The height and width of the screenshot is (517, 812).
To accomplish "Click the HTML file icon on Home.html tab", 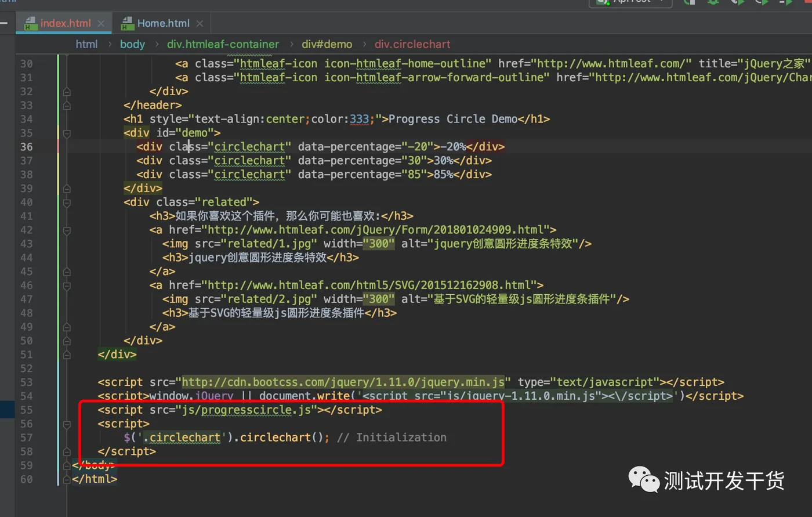I will tap(127, 23).
